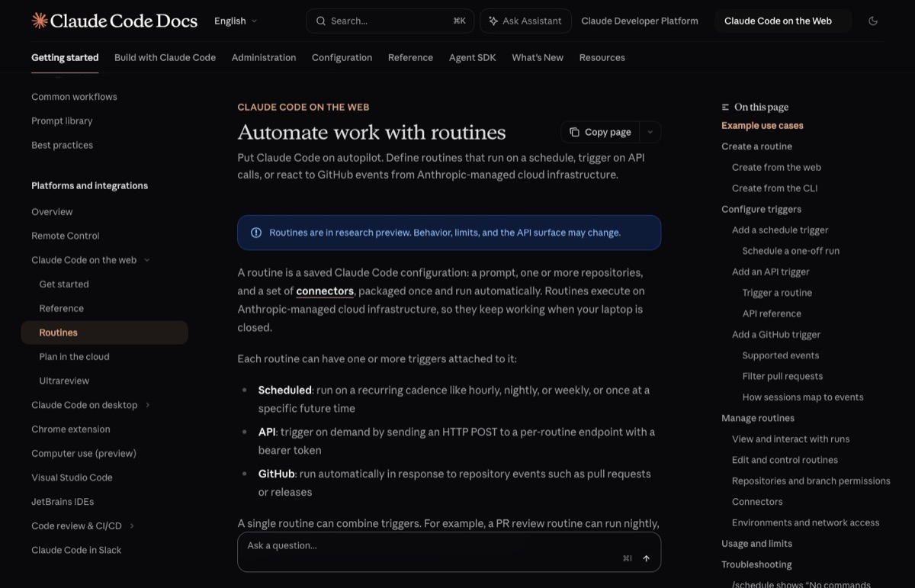Viewport: 915px width, 588px height.
Task: Jump to Schedule a one-off run
Action: click(791, 251)
